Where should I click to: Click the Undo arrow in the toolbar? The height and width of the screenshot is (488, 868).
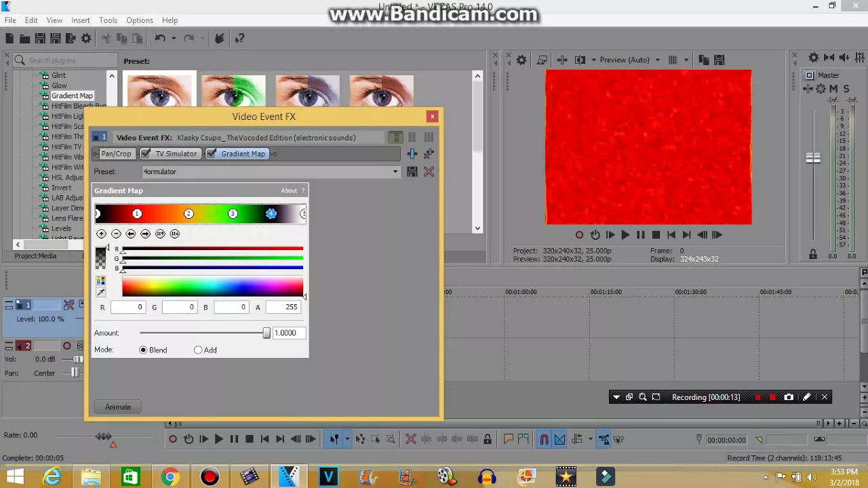[x=159, y=39]
